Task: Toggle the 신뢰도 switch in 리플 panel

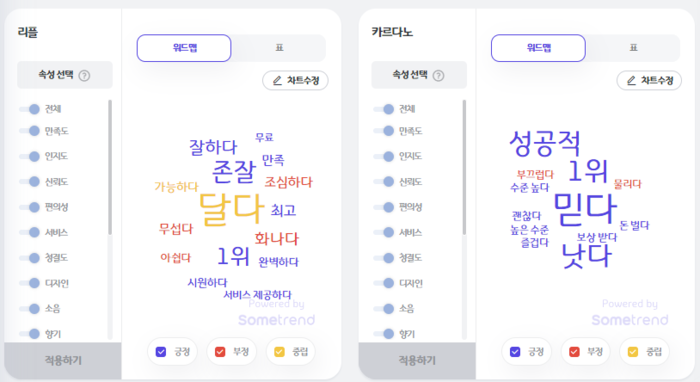Action: (x=30, y=182)
